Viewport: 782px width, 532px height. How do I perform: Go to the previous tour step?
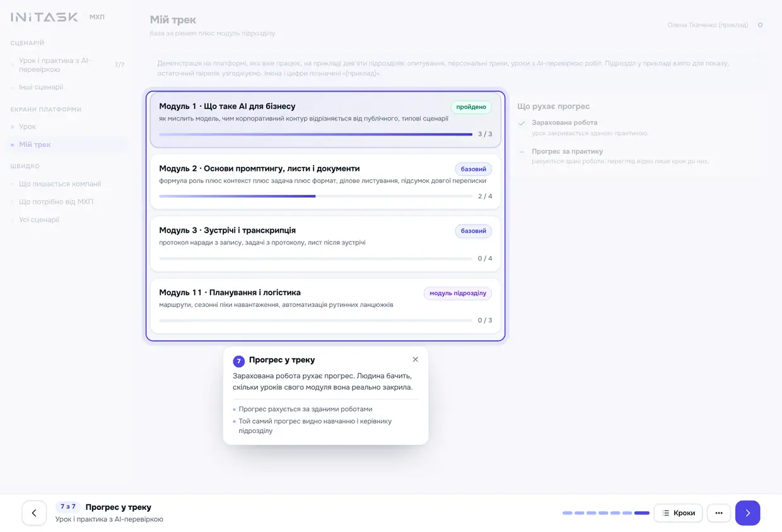34,513
